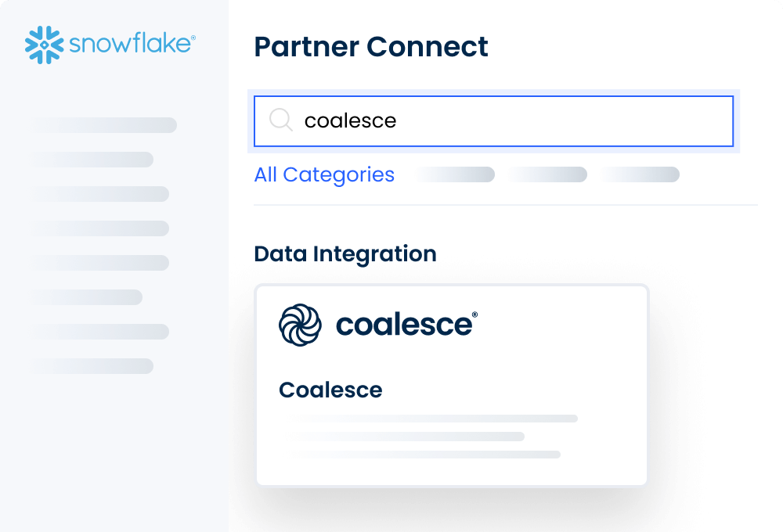Open the second sidebar navigation item
The width and height of the screenshot is (783, 532).
[x=92, y=159]
